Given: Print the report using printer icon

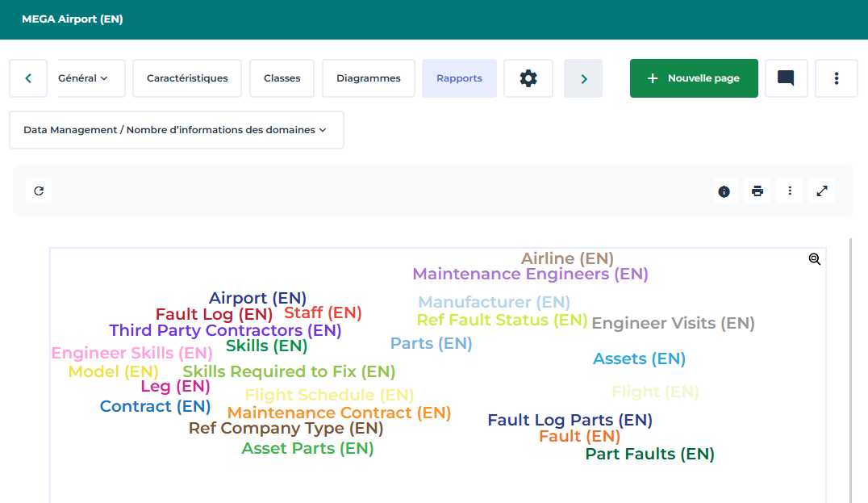Looking at the screenshot, I should [757, 191].
